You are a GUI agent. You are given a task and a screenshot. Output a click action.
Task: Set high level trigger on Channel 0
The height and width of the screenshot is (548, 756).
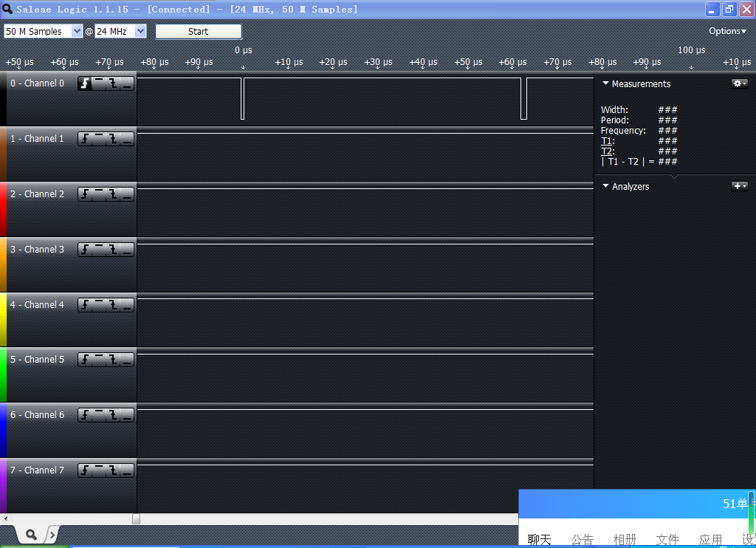click(99, 83)
